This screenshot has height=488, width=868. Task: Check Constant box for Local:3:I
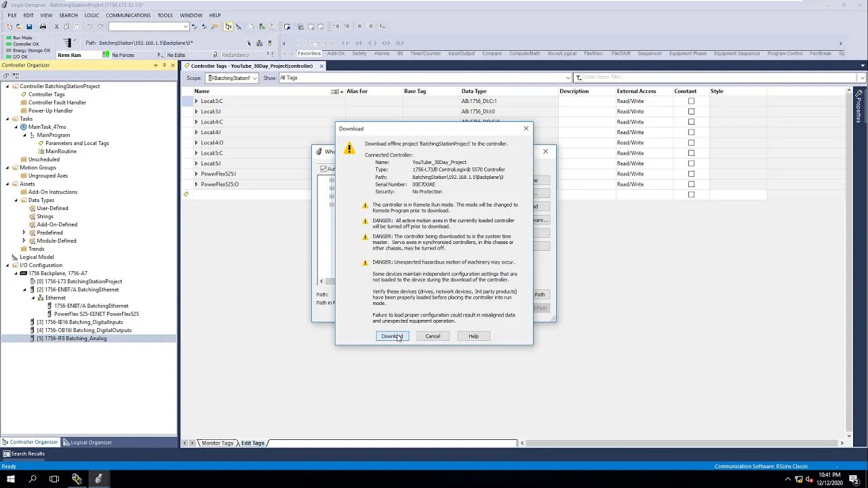point(691,111)
